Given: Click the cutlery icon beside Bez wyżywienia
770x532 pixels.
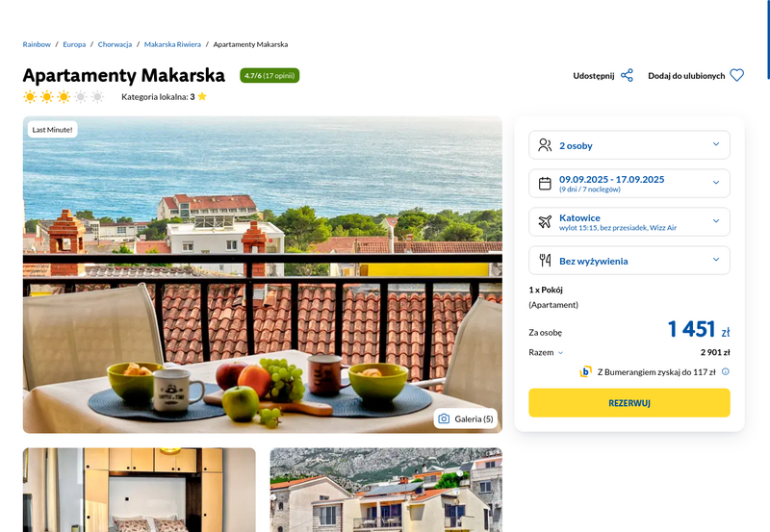Looking at the screenshot, I should coord(545,261).
